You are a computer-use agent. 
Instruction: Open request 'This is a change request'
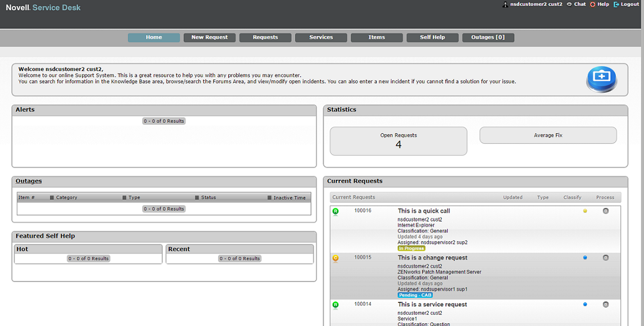433,257
